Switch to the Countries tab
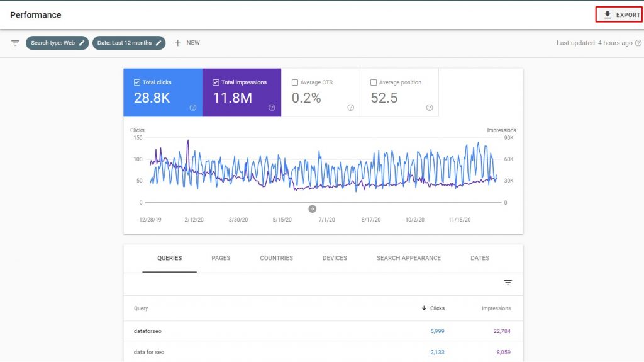The width and height of the screenshot is (644, 362). tap(277, 258)
